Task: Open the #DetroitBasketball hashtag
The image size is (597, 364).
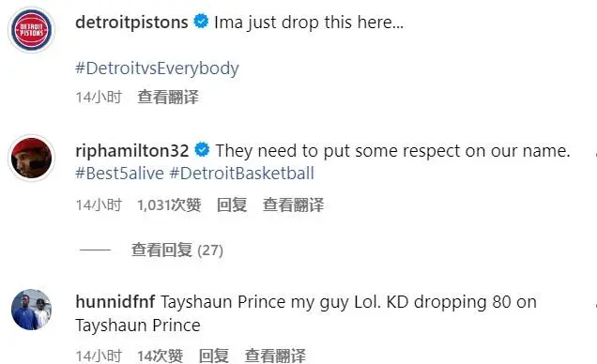Action: coord(242,174)
